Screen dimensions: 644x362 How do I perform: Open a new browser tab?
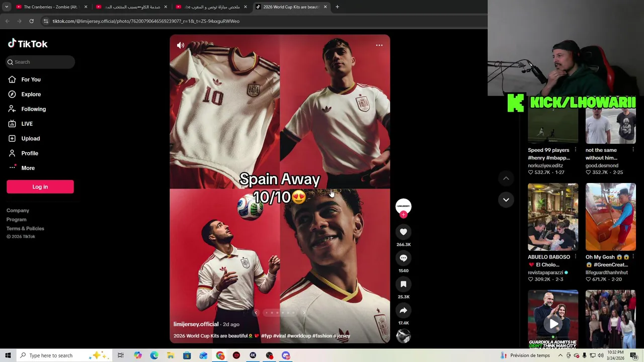click(x=337, y=7)
